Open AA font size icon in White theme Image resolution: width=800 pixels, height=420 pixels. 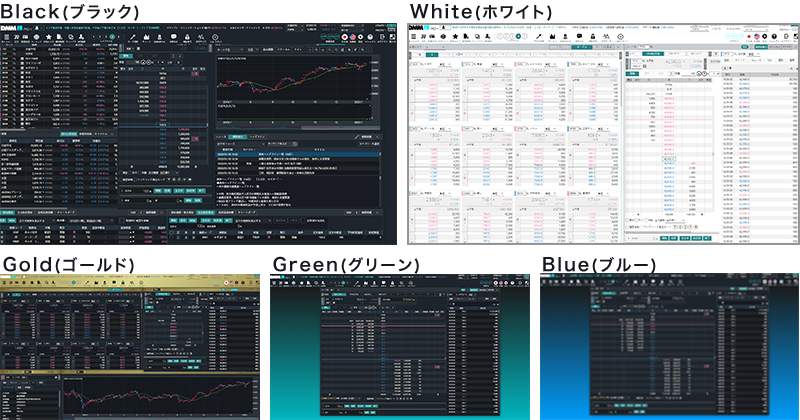point(606,37)
